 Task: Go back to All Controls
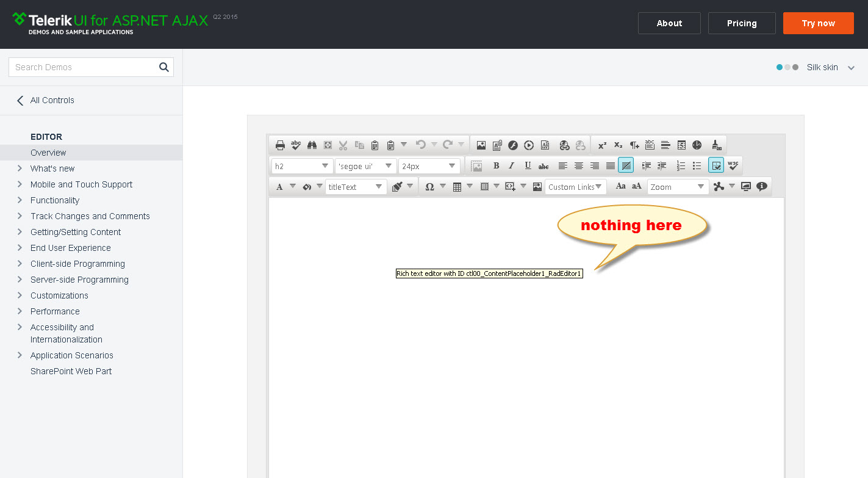point(46,100)
